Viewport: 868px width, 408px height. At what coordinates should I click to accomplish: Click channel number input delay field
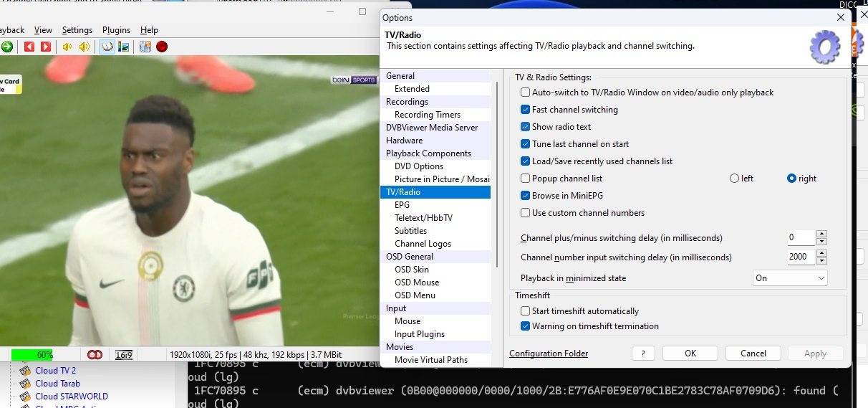[801, 257]
